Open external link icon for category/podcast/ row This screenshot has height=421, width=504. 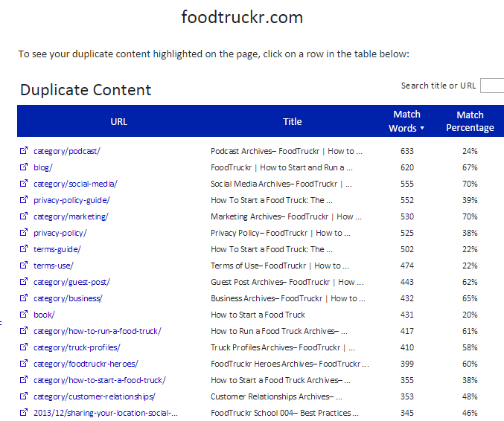[24, 151]
